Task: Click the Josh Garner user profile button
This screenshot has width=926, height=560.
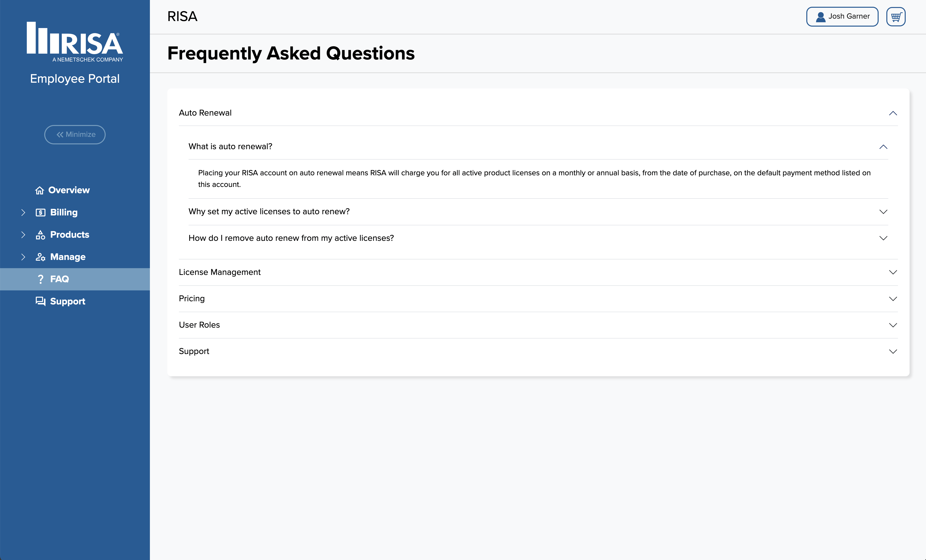Action: [842, 16]
